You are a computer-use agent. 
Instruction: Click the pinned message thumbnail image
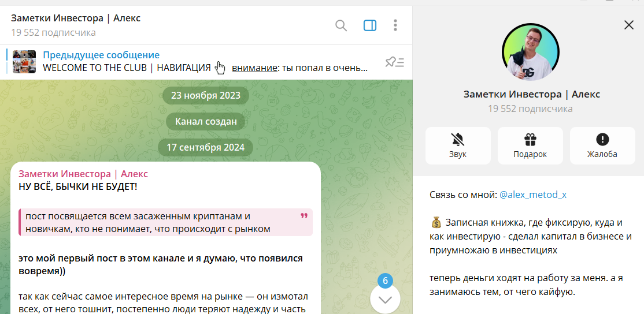tap(24, 62)
